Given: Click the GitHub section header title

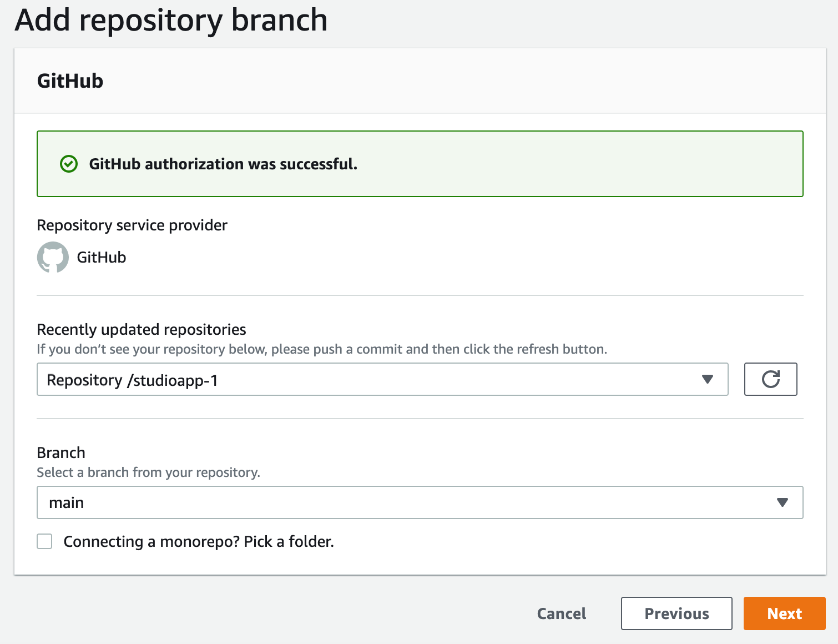Looking at the screenshot, I should [x=70, y=81].
